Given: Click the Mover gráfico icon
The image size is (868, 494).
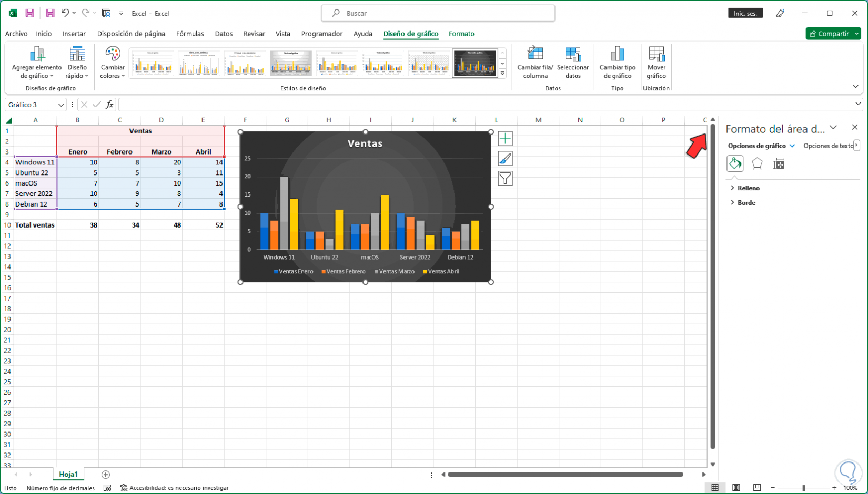Looking at the screenshot, I should pos(657,54).
